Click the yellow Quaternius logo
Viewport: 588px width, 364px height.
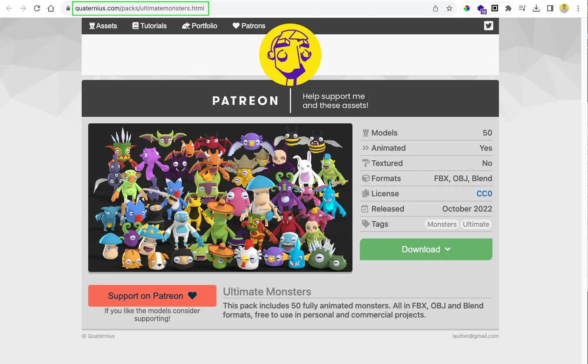point(290,55)
